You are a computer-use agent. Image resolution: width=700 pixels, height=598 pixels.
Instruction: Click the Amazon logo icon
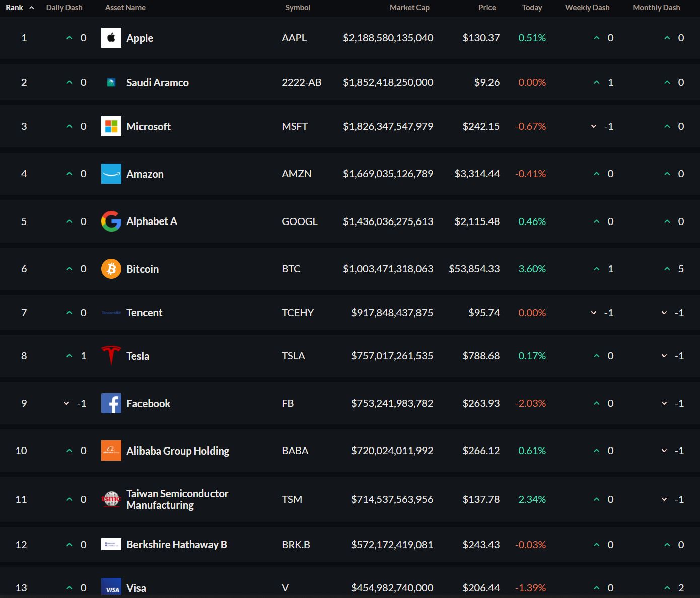[111, 174]
